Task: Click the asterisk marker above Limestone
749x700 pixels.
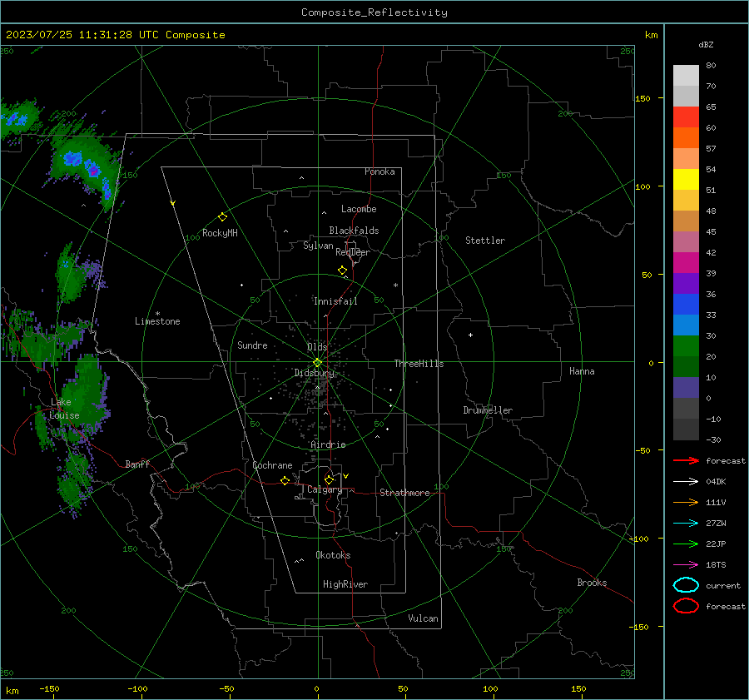Action: pos(157,314)
